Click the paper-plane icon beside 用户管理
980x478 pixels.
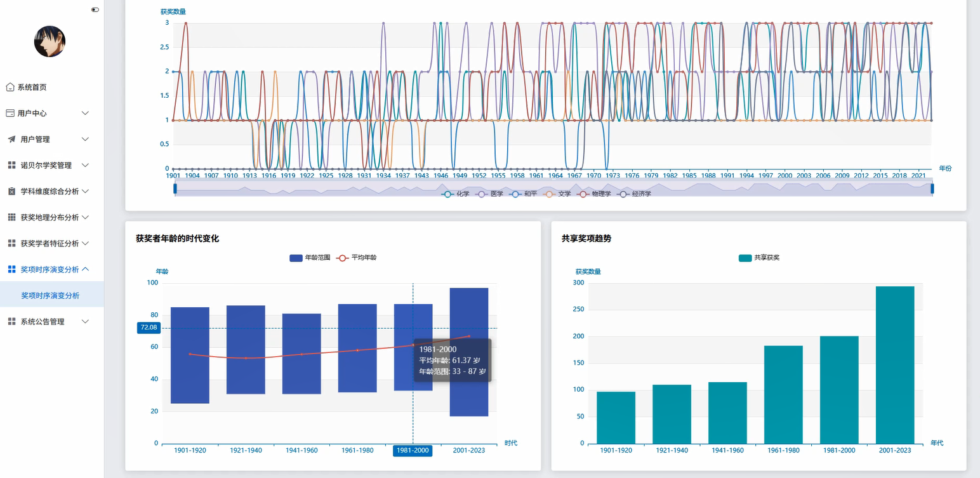pyautogui.click(x=11, y=139)
